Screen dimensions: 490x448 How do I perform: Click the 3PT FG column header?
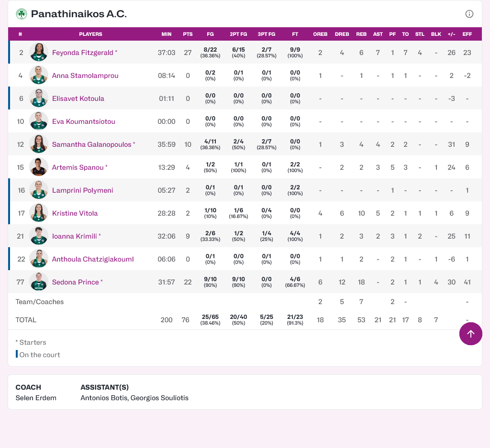click(x=267, y=34)
